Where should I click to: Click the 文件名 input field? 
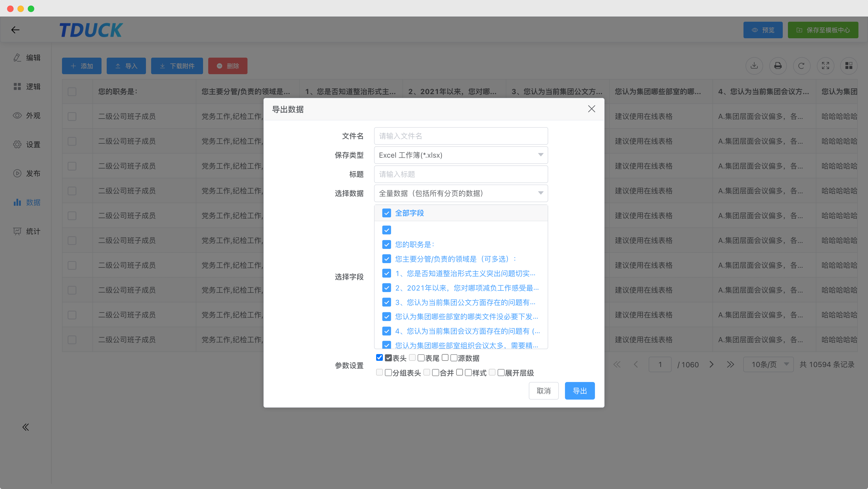461,136
